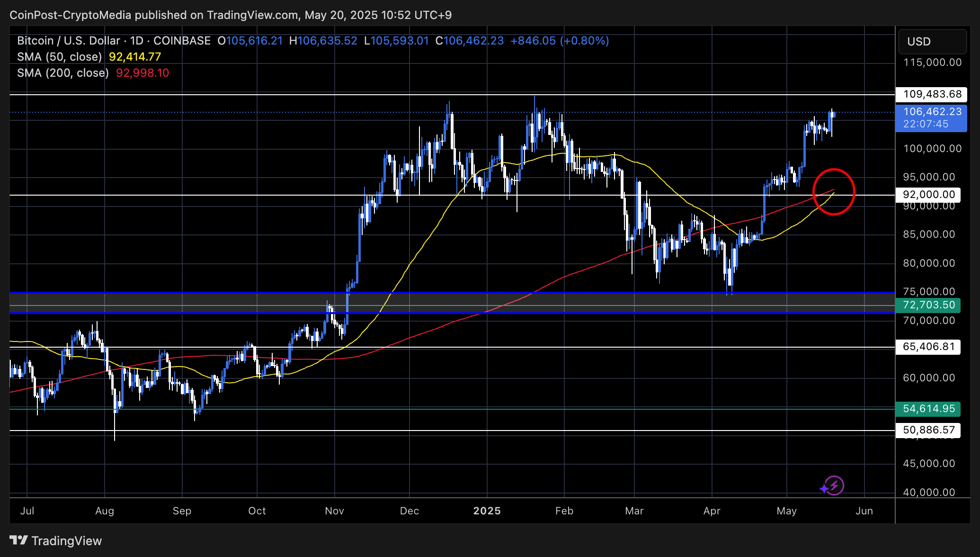
Task: Click the Feb label on time axis
Action: coord(564,511)
